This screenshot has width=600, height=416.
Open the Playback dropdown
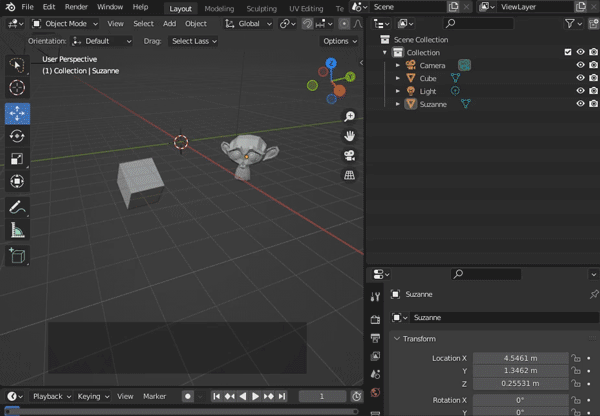click(x=52, y=396)
